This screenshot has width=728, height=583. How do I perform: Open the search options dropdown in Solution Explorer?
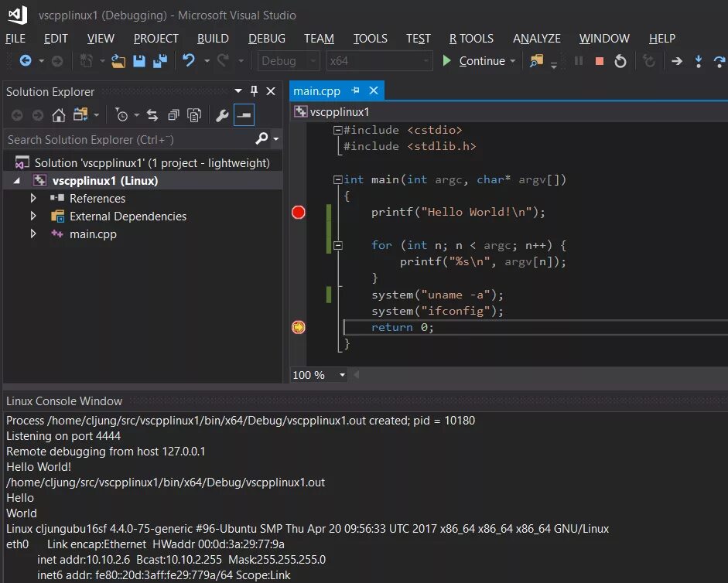click(275, 138)
